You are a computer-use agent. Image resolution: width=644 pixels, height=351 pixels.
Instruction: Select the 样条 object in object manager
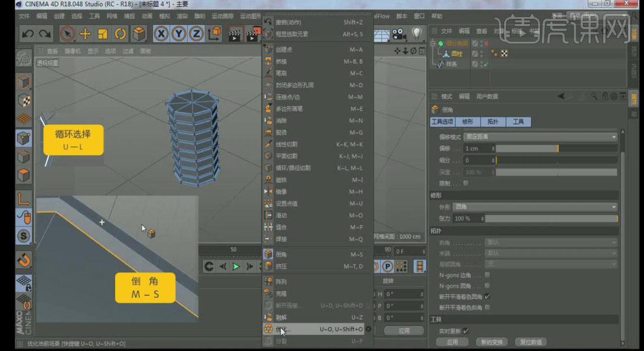(x=451, y=64)
